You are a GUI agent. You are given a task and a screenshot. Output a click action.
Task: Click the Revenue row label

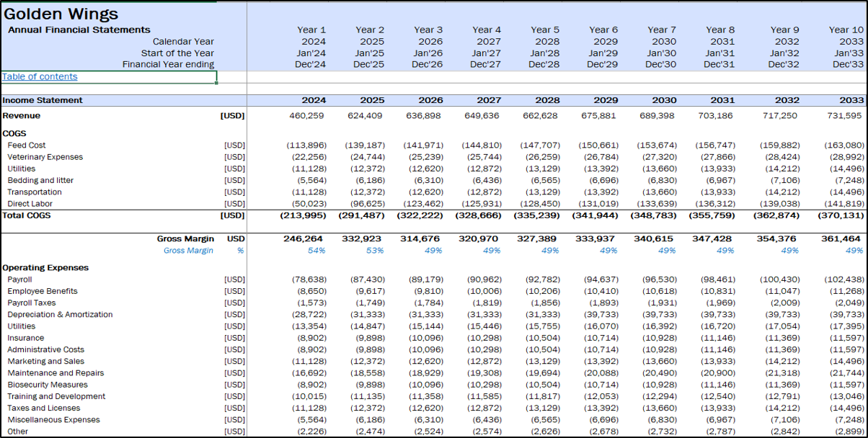coord(22,115)
